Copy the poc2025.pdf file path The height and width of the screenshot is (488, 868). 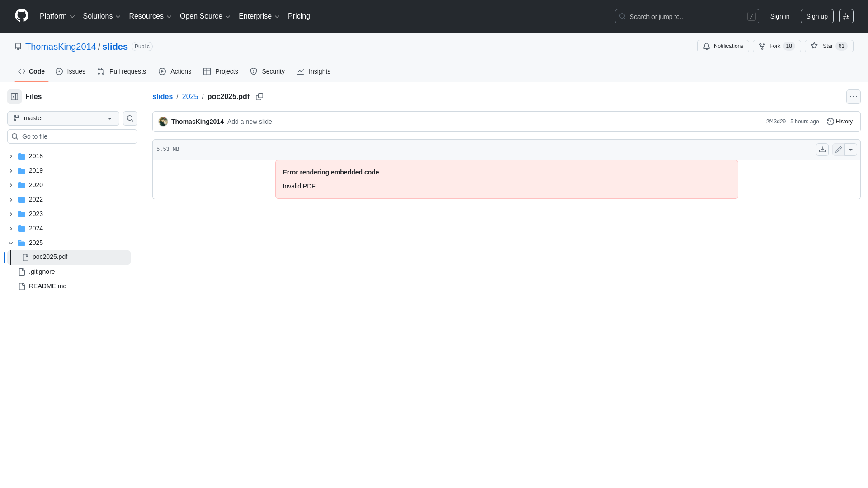(259, 96)
